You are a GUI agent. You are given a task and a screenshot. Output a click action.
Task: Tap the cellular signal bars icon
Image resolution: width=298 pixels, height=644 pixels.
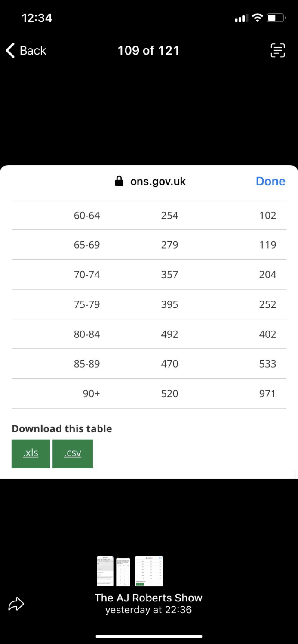point(240,18)
